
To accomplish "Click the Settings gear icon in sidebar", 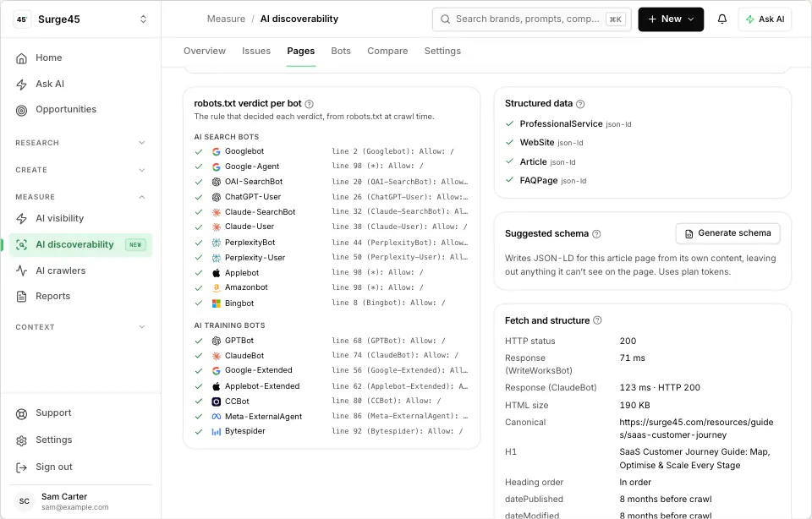I will tap(21, 440).
